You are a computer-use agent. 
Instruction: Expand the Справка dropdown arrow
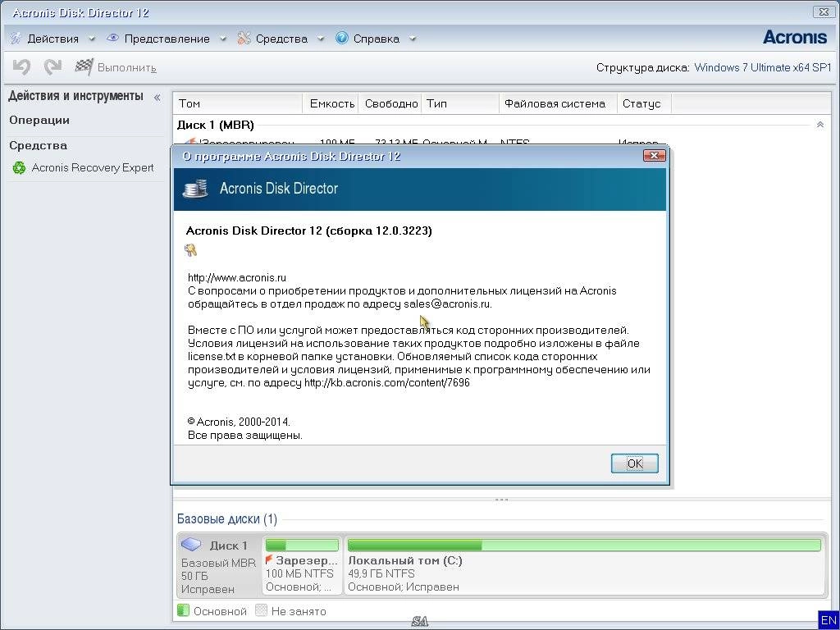click(413, 39)
